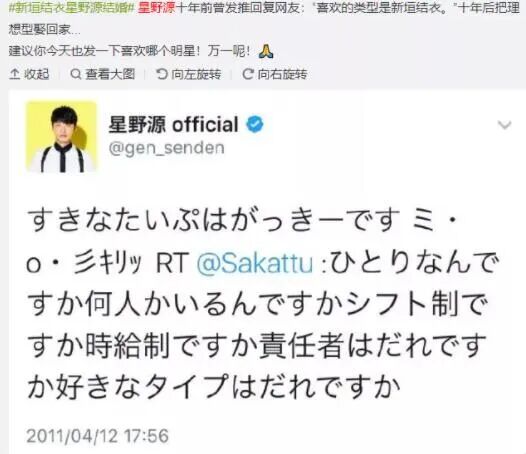Click the 星野源 official display name
Image resolution: width=526 pixels, height=454 pixels.
(173, 124)
